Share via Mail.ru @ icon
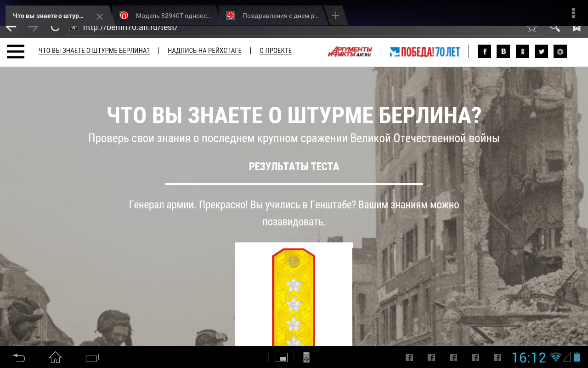The height and width of the screenshot is (368, 588). click(560, 51)
